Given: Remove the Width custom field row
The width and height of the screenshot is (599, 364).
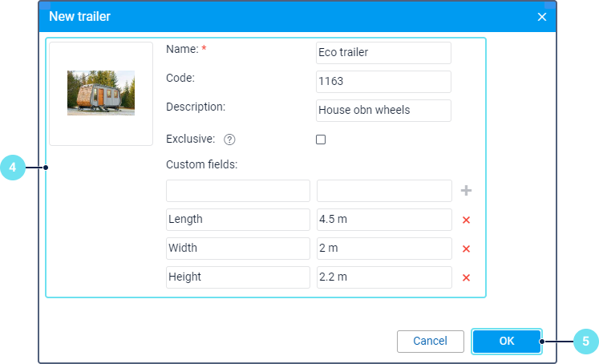Looking at the screenshot, I should click(466, 249).
